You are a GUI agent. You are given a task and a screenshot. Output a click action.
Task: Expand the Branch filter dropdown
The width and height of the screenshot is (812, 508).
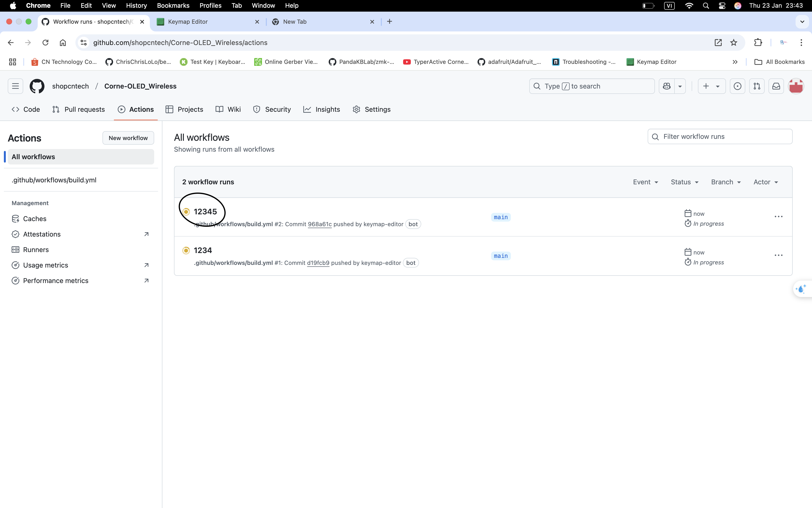[726, 182]
